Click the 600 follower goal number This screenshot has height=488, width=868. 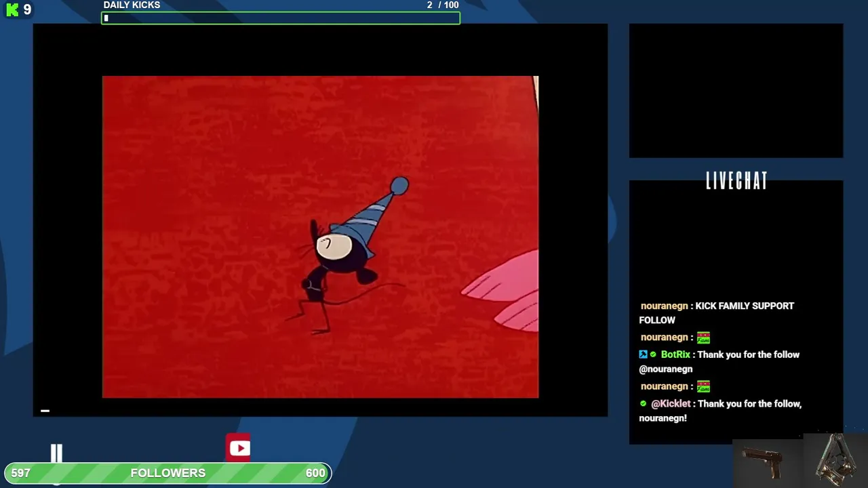315,473
